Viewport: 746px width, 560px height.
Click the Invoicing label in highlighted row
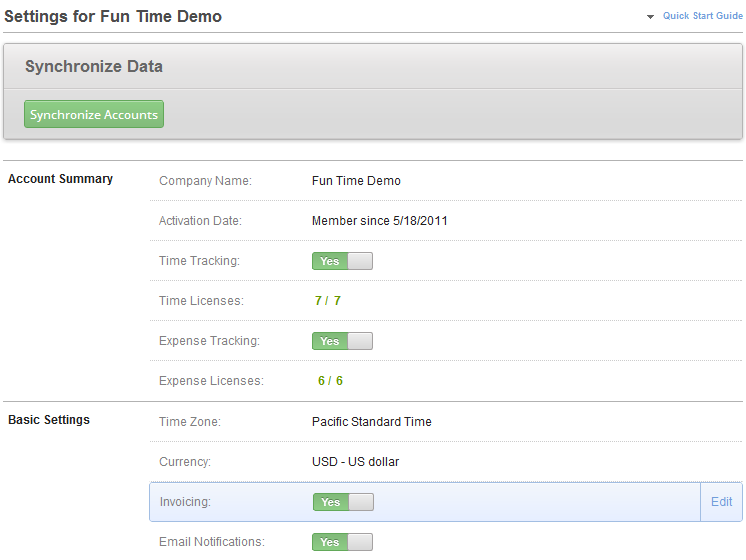click(x=185, y=501)
